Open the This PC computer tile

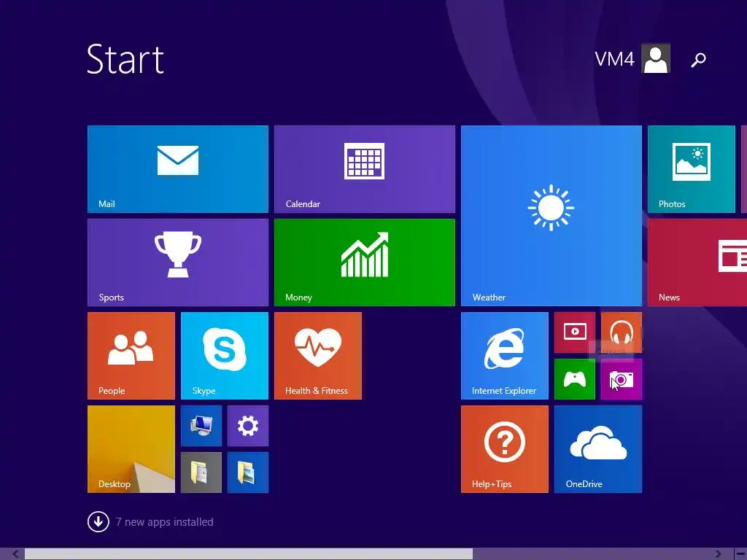(201, 426)
